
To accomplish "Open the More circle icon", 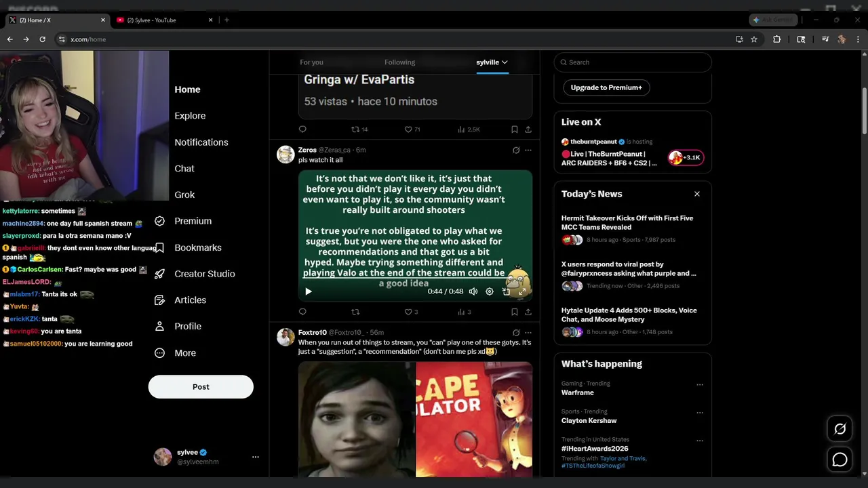I will (159, 352).
